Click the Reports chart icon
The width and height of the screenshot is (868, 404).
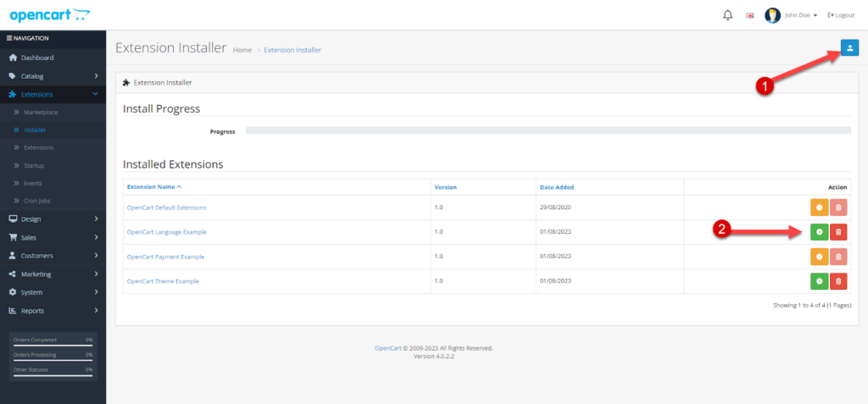tap(13, 311)
